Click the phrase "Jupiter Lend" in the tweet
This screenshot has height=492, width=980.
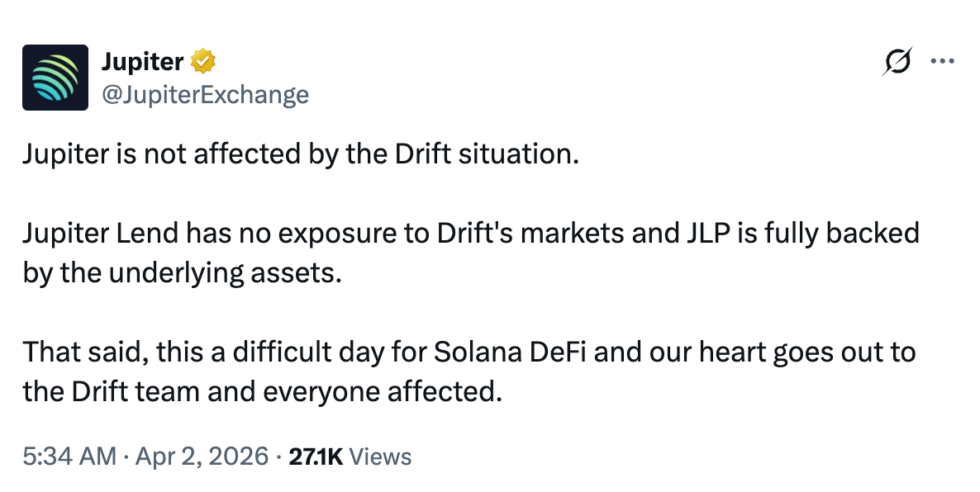[100, 233]
